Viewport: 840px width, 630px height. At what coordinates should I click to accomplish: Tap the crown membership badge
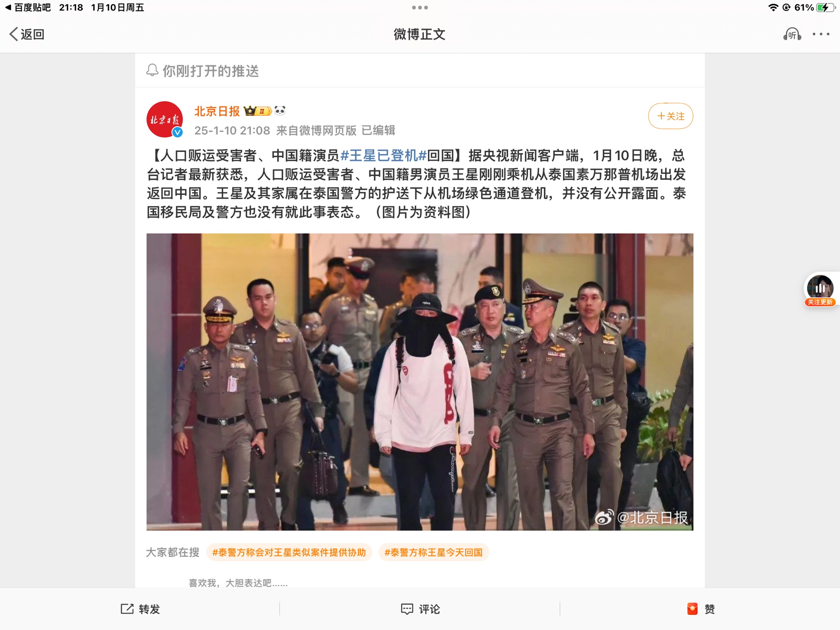(257, 111)
